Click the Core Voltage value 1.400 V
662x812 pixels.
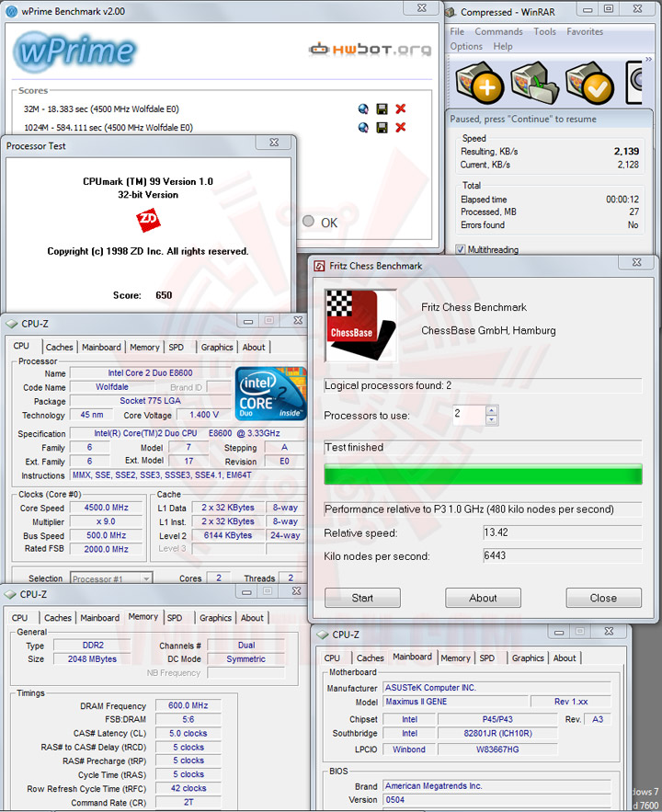(204, 415)
